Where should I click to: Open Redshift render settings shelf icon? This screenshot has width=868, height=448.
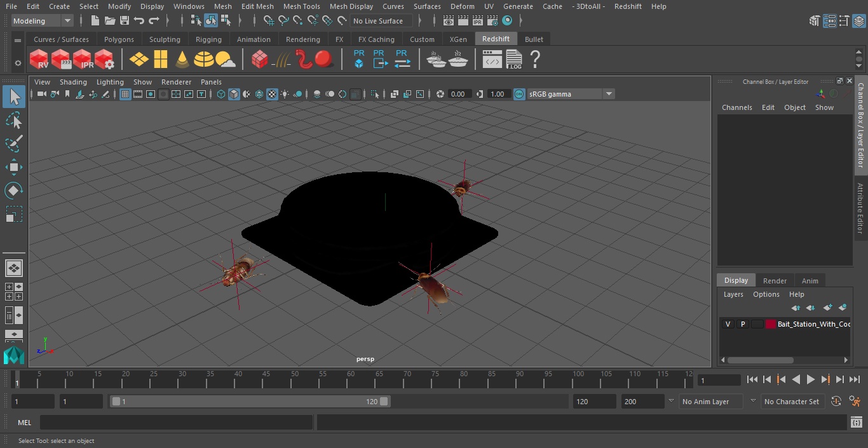click(x=104, y=60)
